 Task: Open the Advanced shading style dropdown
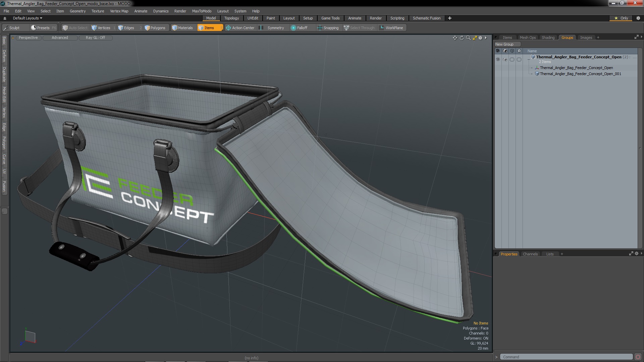pyautogui.click(x=60, y=38)
